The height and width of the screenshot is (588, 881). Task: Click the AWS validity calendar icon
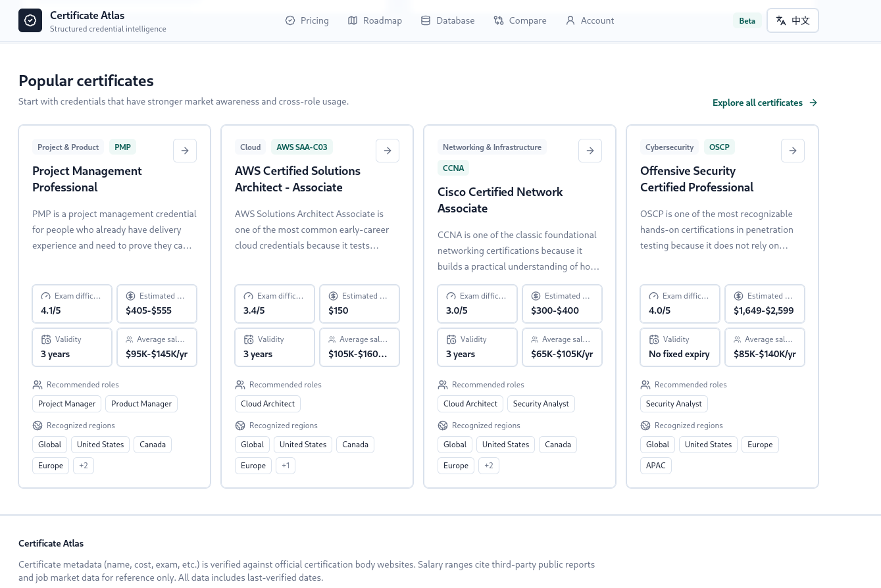pos(249,339)
